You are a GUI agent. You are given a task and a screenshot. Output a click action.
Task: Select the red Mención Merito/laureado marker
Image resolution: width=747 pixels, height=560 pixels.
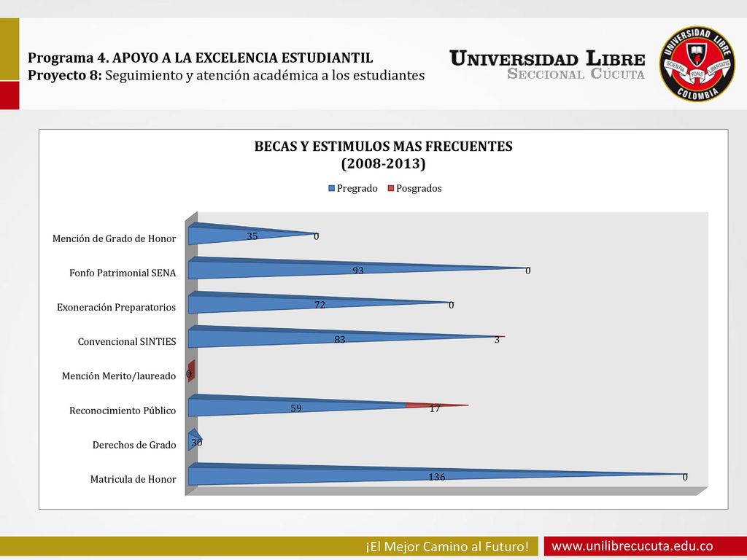192,371
